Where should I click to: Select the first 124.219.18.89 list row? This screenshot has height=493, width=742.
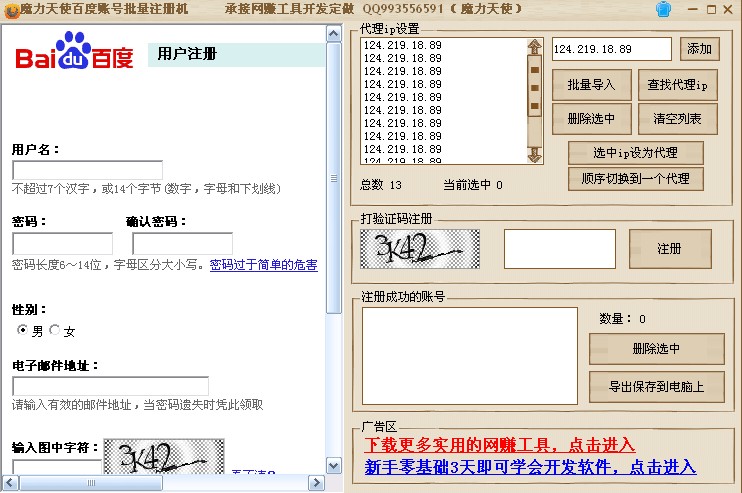(x=403, y=45)
